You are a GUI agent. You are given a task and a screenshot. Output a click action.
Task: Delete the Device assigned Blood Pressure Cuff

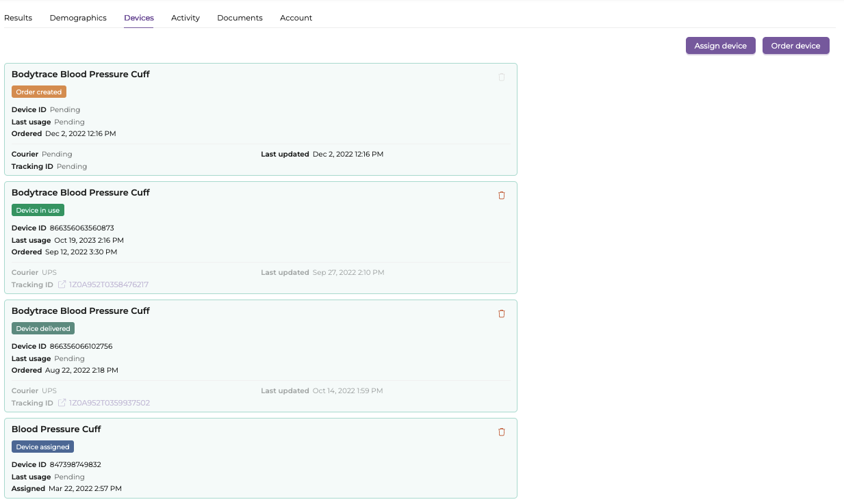(502, 432)
